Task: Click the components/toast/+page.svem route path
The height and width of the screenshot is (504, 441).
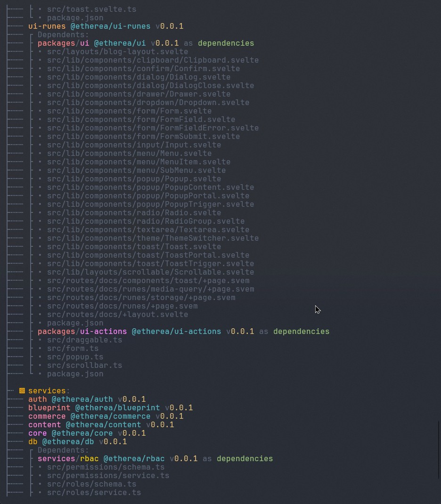Action: 148,281
